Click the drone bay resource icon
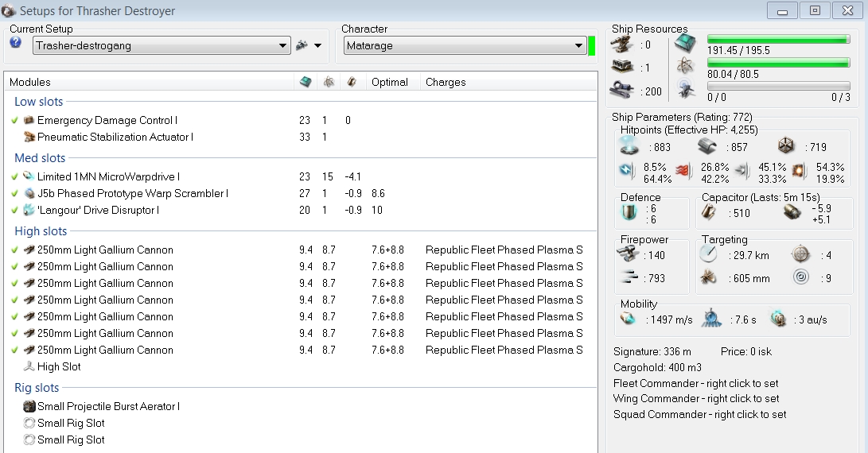Screen dimensions: 868x453 pos(686,88)
